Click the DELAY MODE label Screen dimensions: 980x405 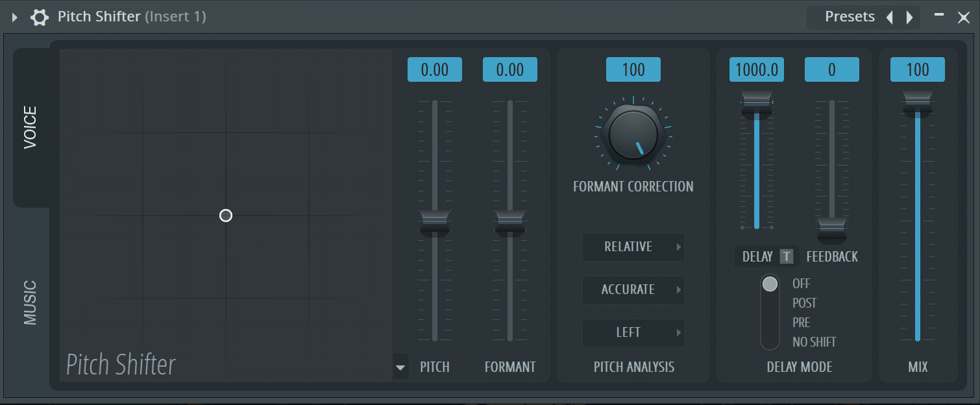pos(800,367)
